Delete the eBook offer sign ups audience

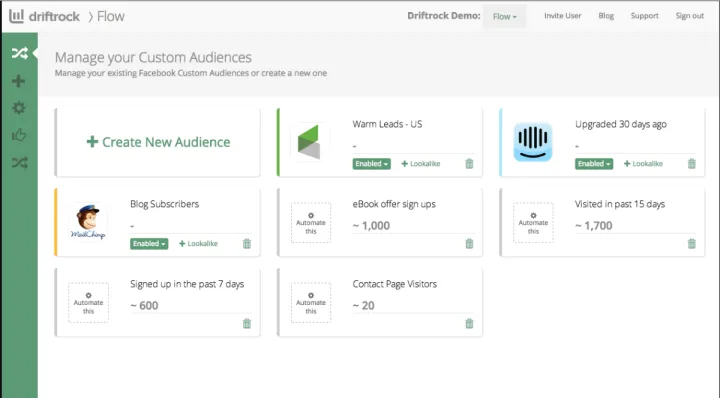pos(469,243)
